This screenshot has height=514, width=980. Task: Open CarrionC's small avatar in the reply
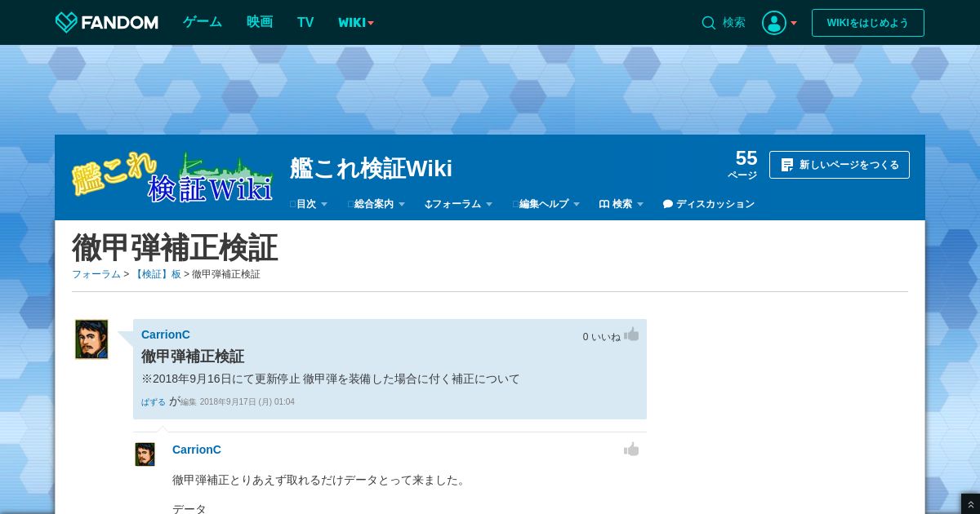click(x=145, y=454)
